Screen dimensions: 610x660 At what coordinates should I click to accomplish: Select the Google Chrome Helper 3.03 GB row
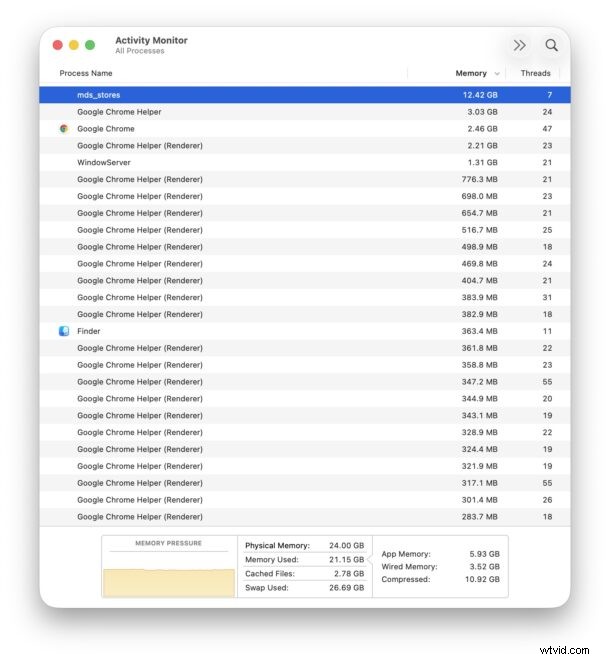[x=305, y=112]
